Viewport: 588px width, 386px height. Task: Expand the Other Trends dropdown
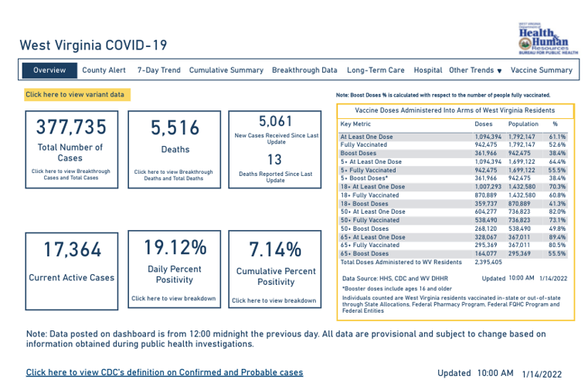click(x=475, y=70)
